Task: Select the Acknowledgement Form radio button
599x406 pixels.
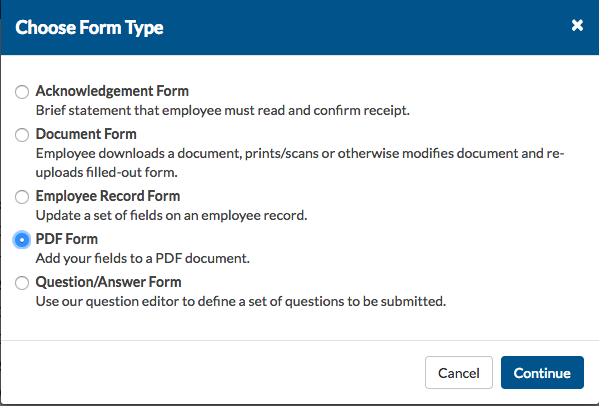Action: tap(22, 92)
